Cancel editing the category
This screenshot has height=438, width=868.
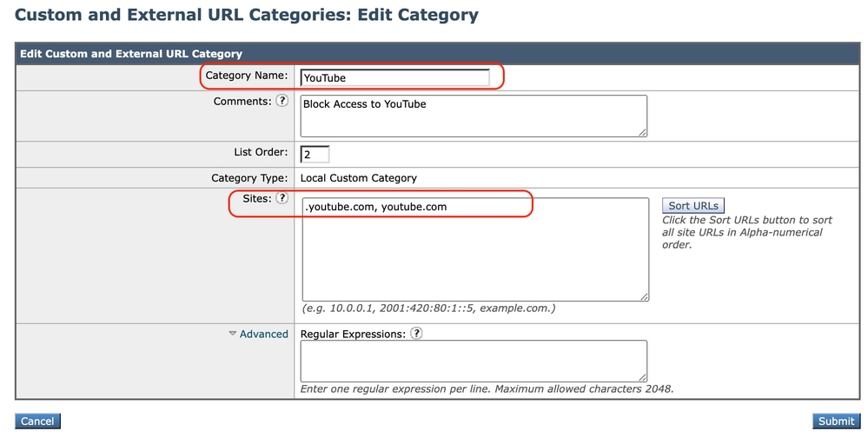point(37,421)
